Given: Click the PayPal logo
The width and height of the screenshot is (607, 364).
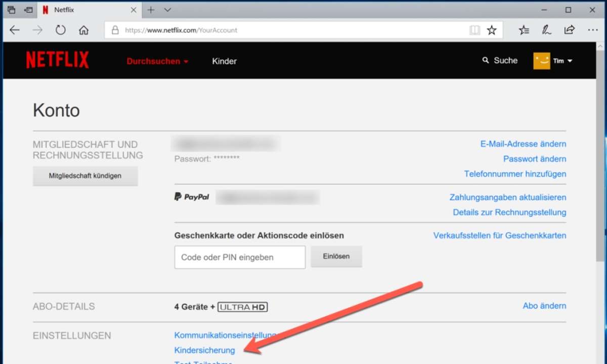Looking at the screenshot, I should tap(192, 197).
